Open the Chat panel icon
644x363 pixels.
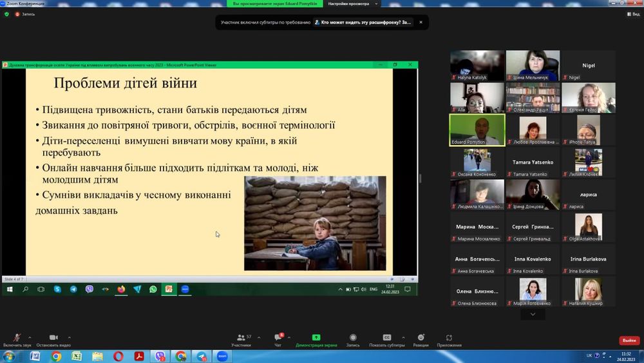[x=279, y=338]
